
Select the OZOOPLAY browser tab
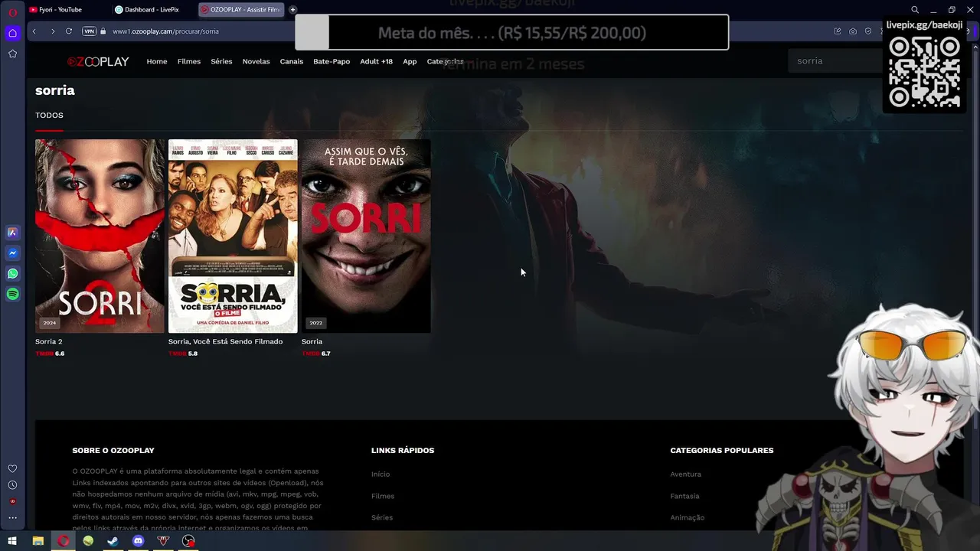point(241,10)
